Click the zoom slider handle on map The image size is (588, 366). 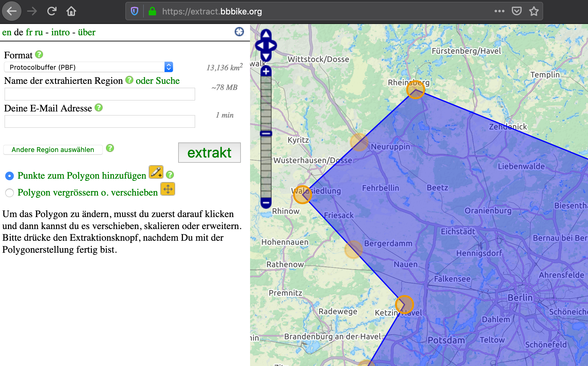266,134
